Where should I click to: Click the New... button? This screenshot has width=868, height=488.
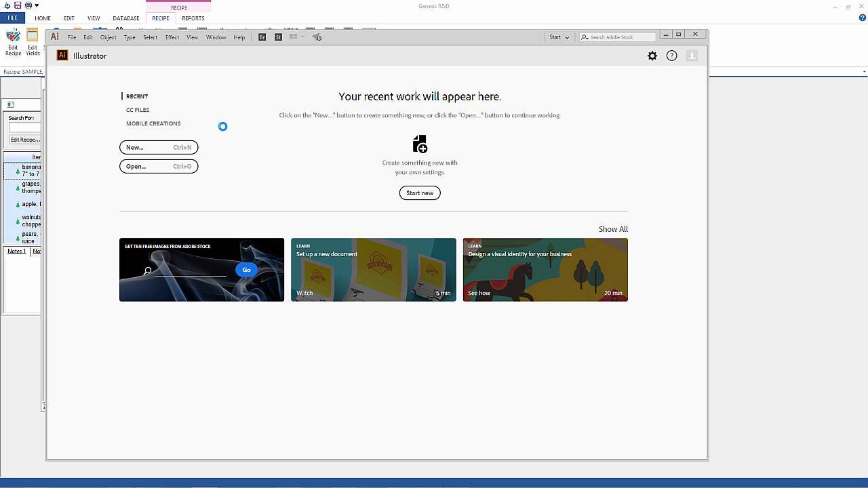(159, 147)
